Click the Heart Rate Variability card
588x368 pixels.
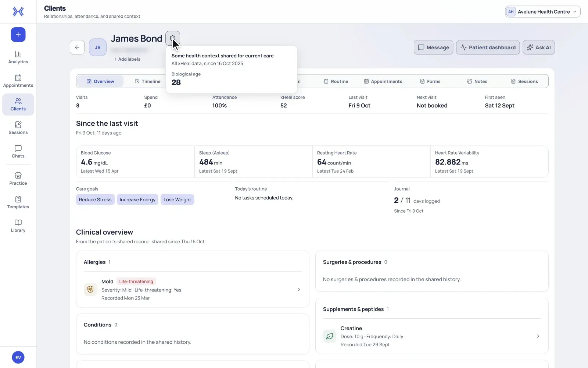click(x=490, y=162)
